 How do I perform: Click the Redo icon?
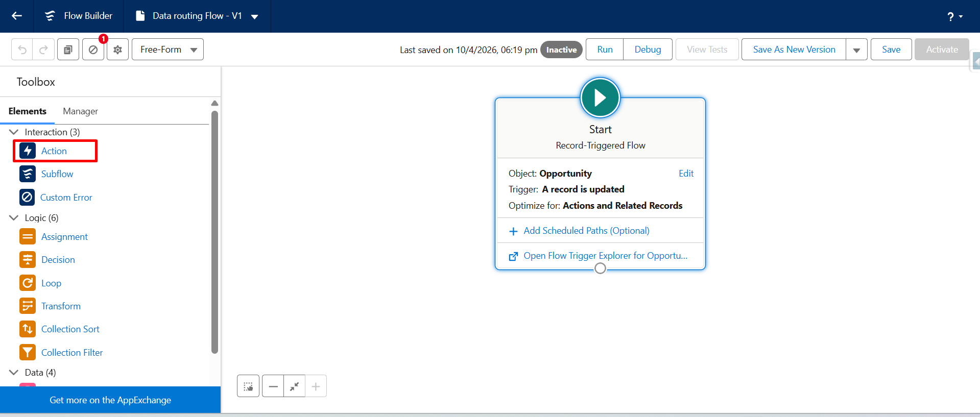(43, 50)
